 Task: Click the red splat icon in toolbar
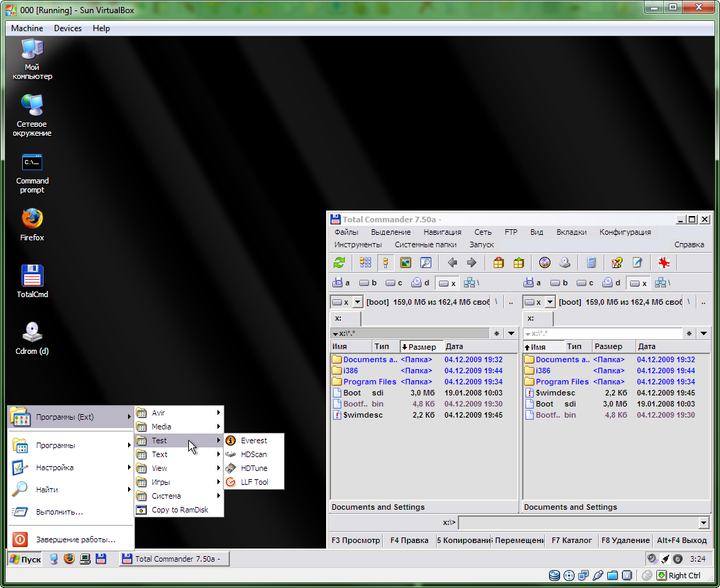(664, 263)
